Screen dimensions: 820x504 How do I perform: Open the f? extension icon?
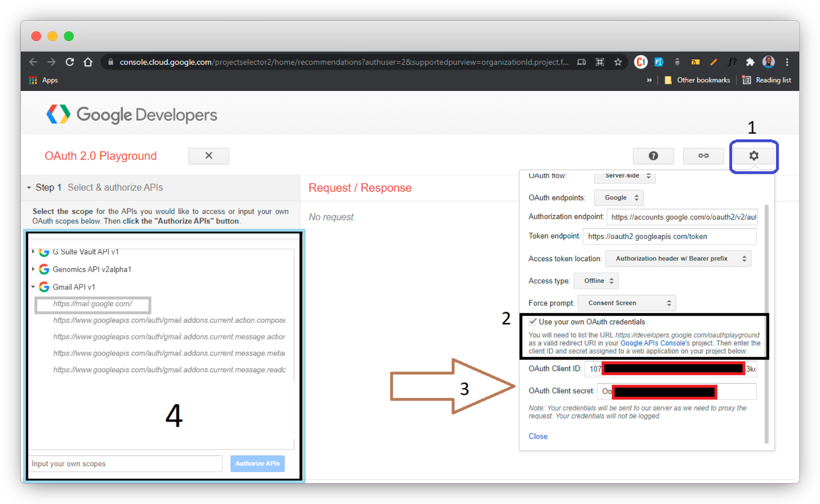click(732, 62)
